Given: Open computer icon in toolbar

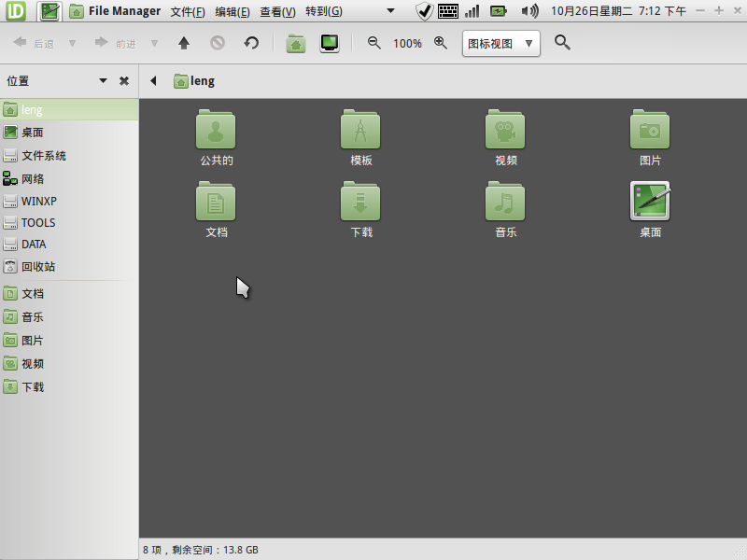Looking at the screenshot, I should [330, 43].
